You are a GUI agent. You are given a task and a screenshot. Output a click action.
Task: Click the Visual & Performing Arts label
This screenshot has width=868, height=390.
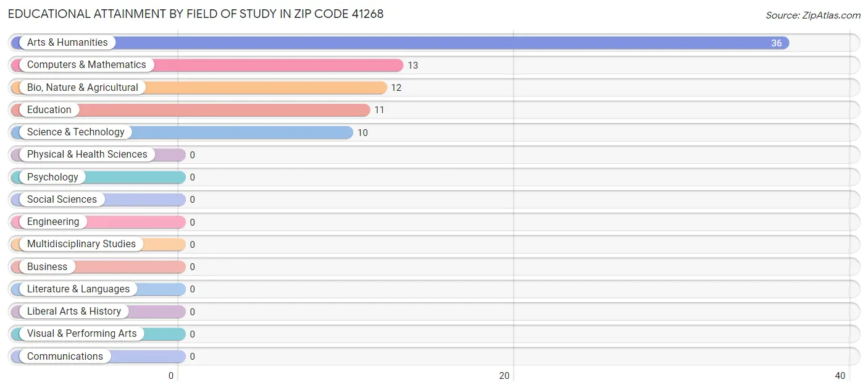click(x=82, y=334)
